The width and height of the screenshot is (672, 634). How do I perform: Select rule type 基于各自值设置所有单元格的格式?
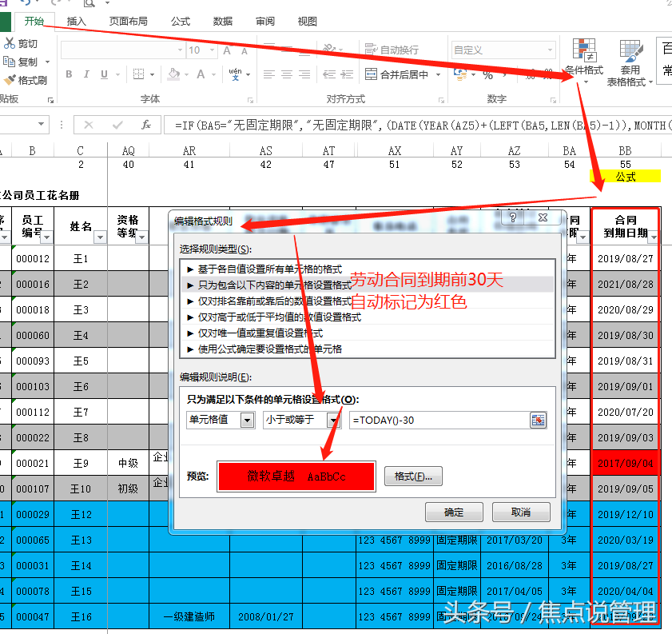(x=368, y=269)
